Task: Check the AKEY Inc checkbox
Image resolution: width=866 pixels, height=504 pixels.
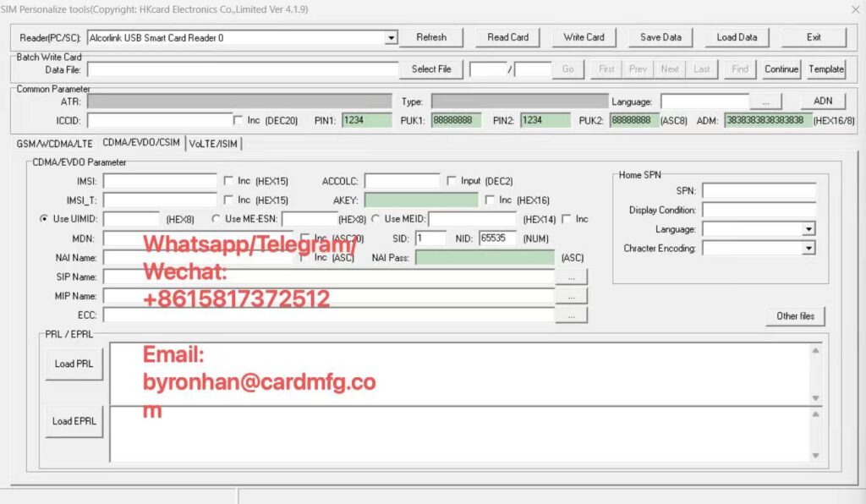Action: [490, 200]
